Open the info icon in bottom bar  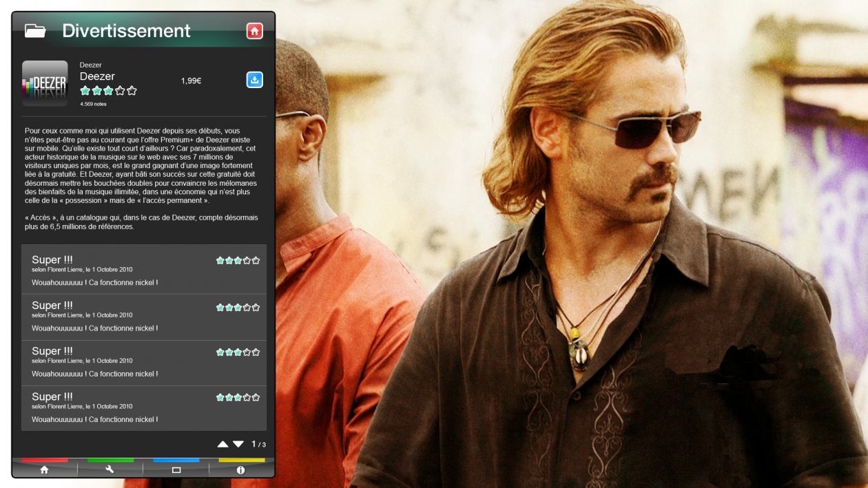240,469
